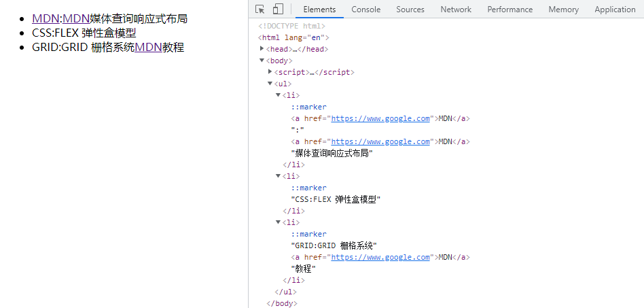This screenshot has height=308, width=644.
Task: Collapse the first li node containing MDN links
Action: (278, 95)
